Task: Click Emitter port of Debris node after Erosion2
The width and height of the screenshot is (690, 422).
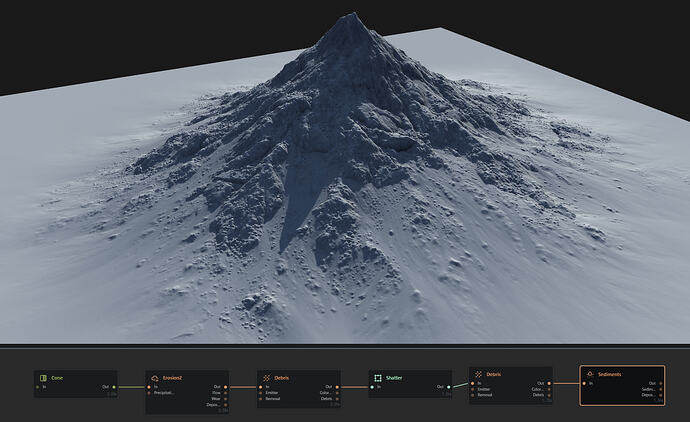Action: point(261,393)
